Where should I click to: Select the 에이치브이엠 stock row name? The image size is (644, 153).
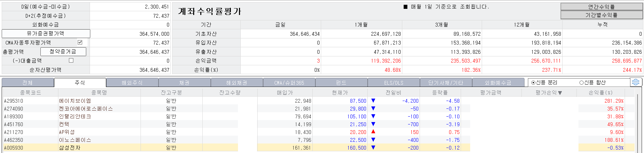point(75,101)
